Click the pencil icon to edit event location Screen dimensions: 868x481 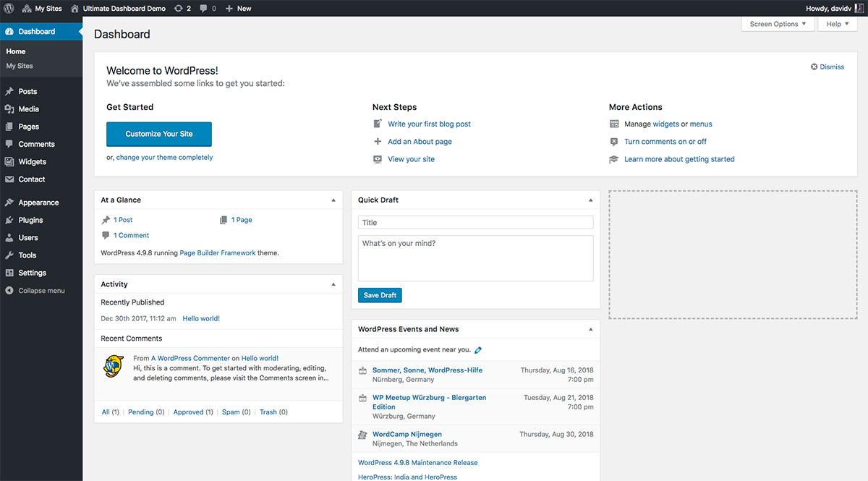point(478,350)
